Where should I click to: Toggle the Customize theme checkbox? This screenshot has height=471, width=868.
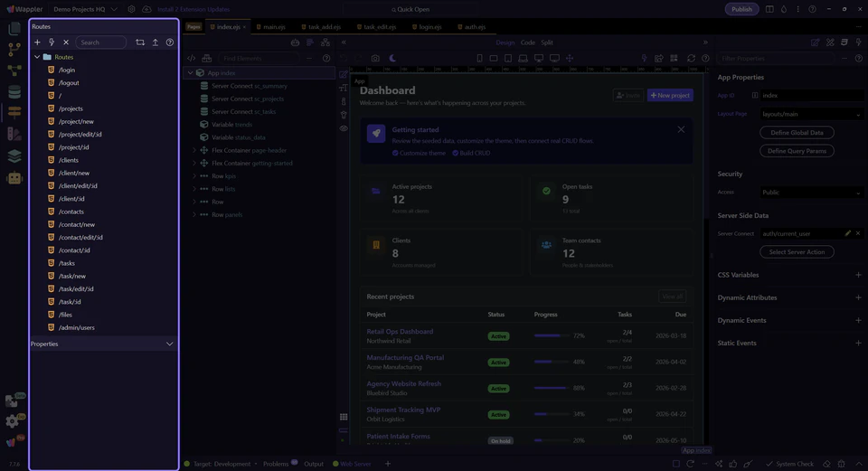pyautogui.click(x=395, y=154)
